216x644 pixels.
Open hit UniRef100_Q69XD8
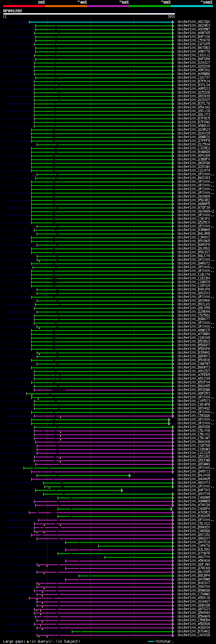194,427
